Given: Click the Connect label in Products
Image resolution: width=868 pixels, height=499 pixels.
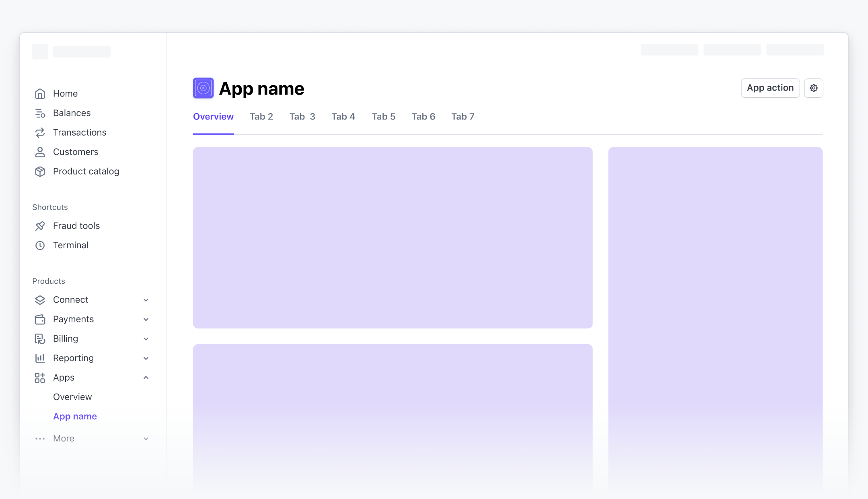Looking at the screenshot, I should click(71, 300).
